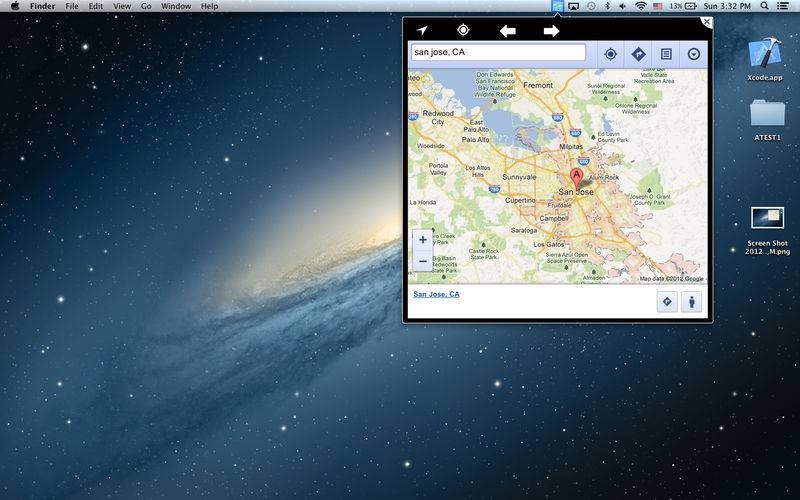Click the My Location button beside search
This screenshot has width=800, height=500.
(x=610, y=54)
